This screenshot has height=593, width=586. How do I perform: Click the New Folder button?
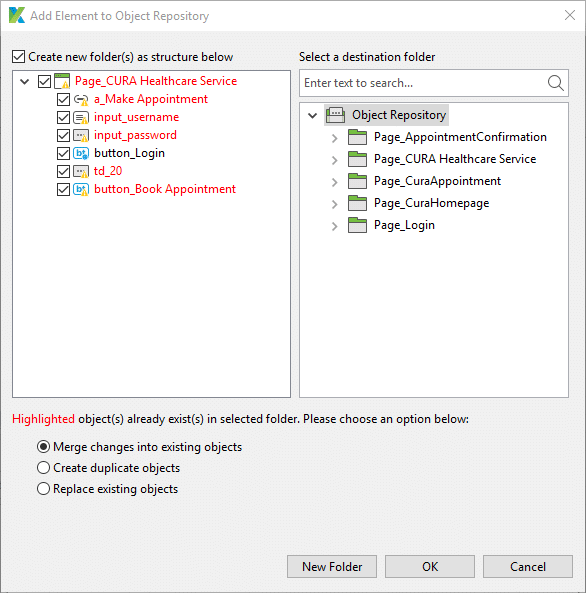pos(332,566)
